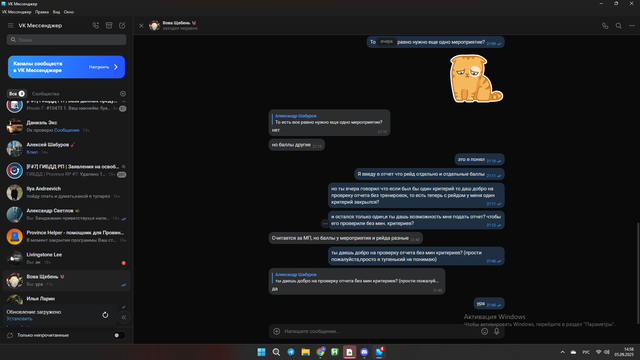This screenshot has width=640, height=360.
Task: Click the chat search field Поиск
Action: 67,40
